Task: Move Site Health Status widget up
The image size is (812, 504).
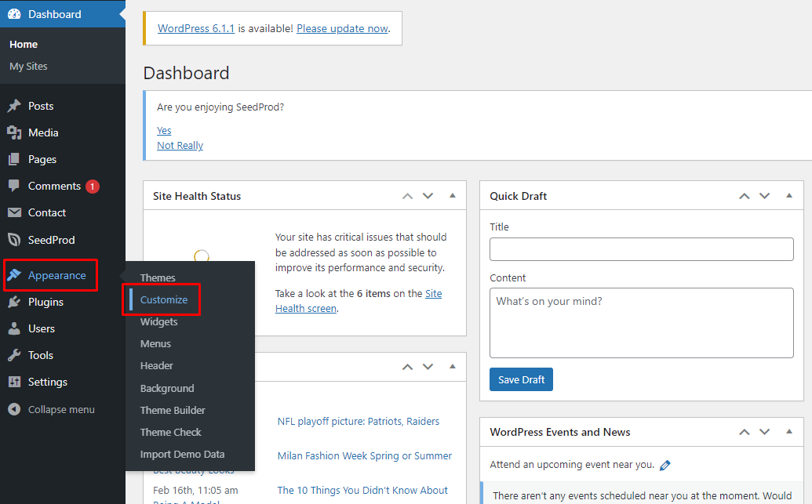Action: click(407, 196)
